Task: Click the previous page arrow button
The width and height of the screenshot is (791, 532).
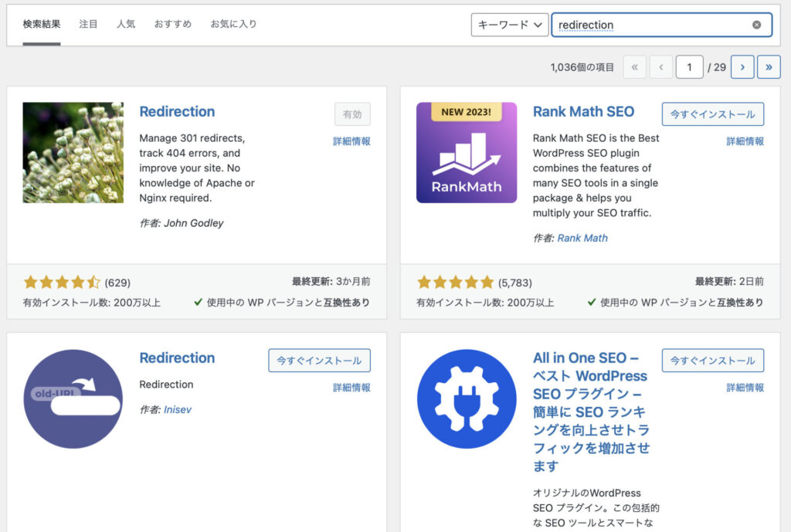Action: pyautogui.click(x=661, y=67)
